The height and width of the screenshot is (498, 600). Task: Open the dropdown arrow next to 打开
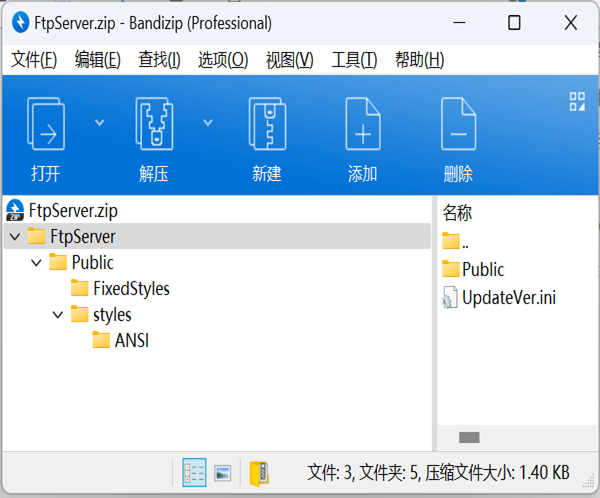coord(99,123)
